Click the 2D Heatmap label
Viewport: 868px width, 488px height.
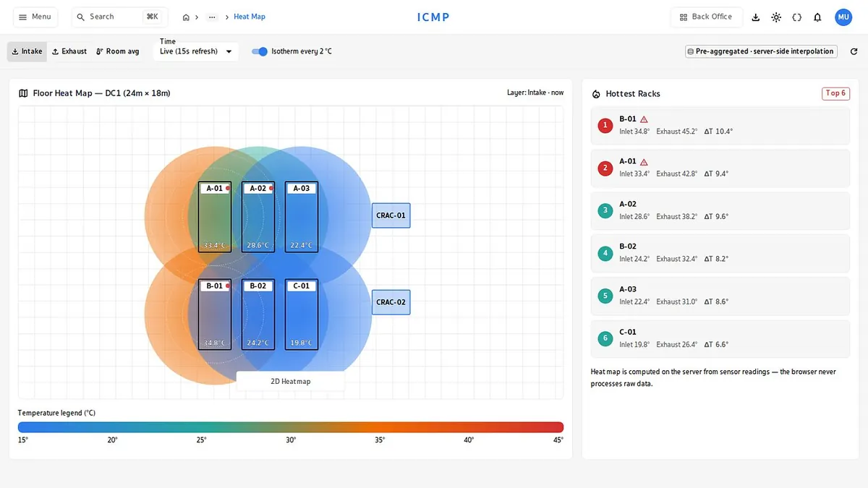(290, 381)
